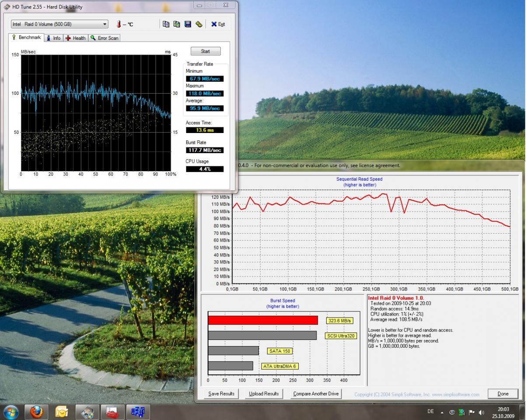Click the ATA UltraDMA 6 bar label
Viewport: 526px width, 420px height.
coord(280,366)
